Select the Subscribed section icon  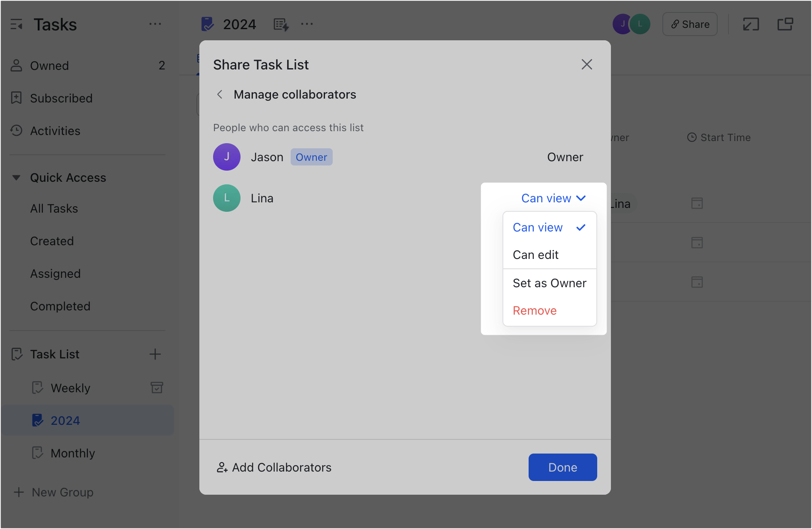coord(17,98)
